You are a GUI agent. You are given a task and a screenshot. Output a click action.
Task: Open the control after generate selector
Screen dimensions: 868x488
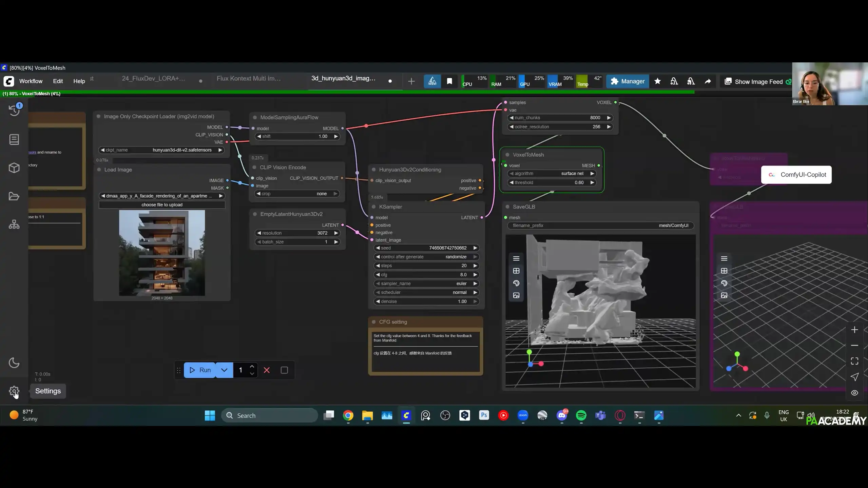pos(426,257)
